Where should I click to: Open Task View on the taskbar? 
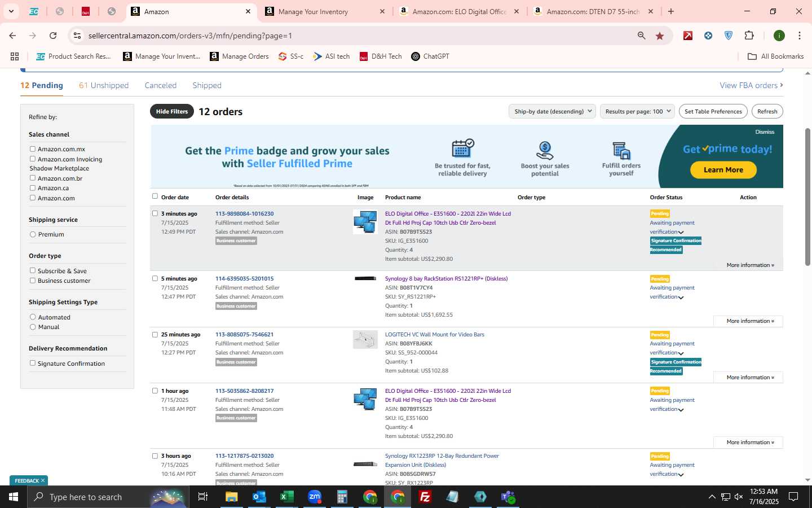(x=203, y=497)
